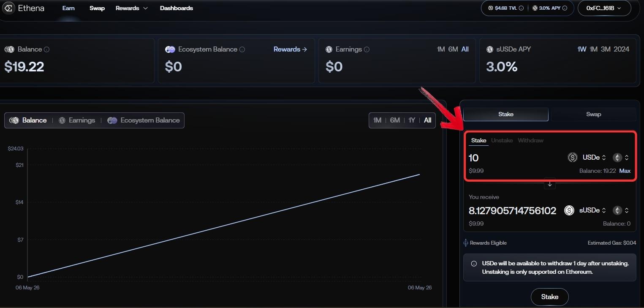Set Earnings card period to 6M
Image resolution: width=644 pixels, height=308 pixels.
point(453,49)
